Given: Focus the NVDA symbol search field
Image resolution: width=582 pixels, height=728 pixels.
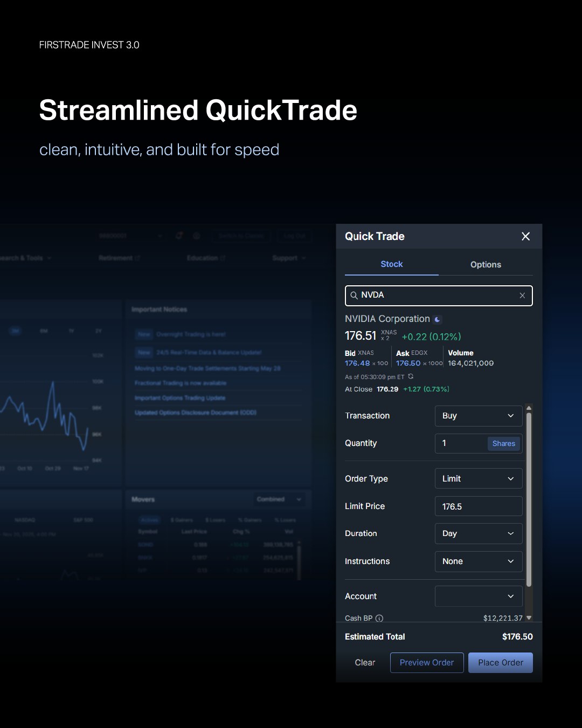Looking at the screenshot, I should pyautogui.click(x=439, y=296).
